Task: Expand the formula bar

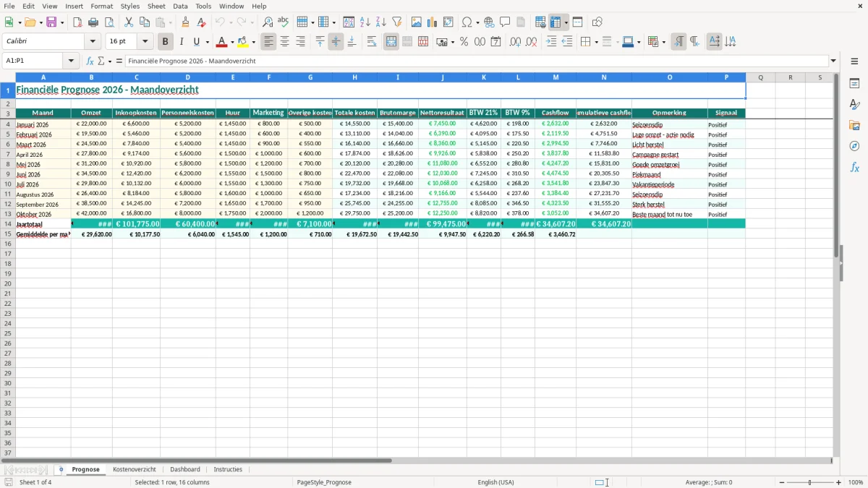Action: point(833,61)
